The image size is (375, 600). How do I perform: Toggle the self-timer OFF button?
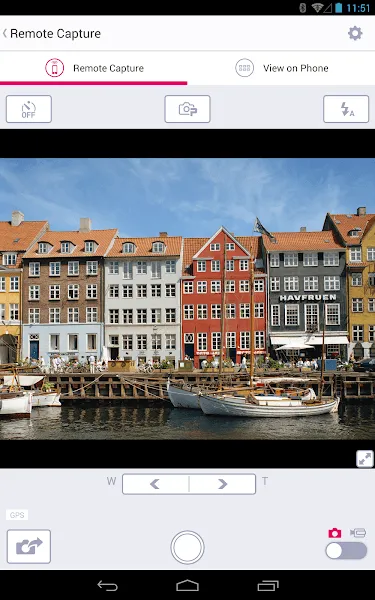29,109
